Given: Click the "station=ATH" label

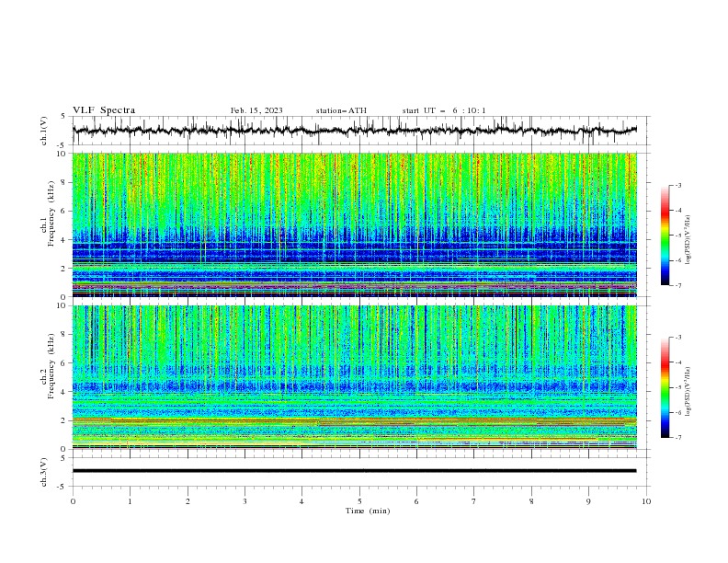Looking at the screenshot, I should (341, 110).
